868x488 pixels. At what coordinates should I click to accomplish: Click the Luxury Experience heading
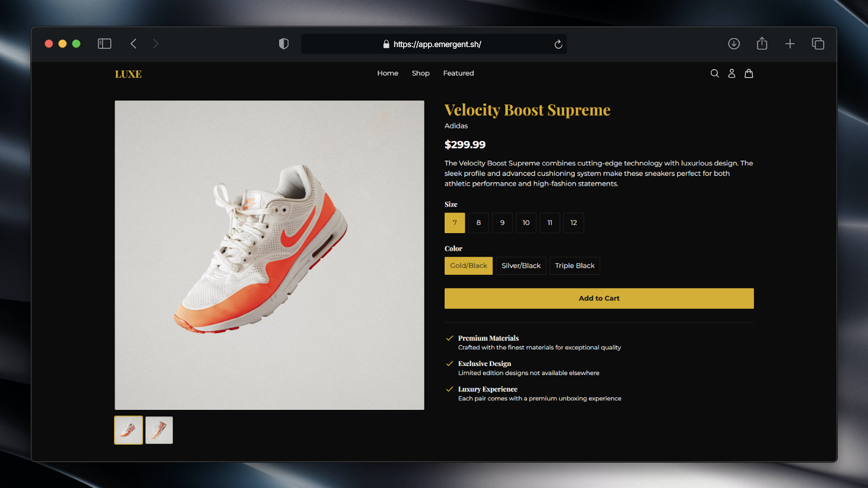point(488,389)
